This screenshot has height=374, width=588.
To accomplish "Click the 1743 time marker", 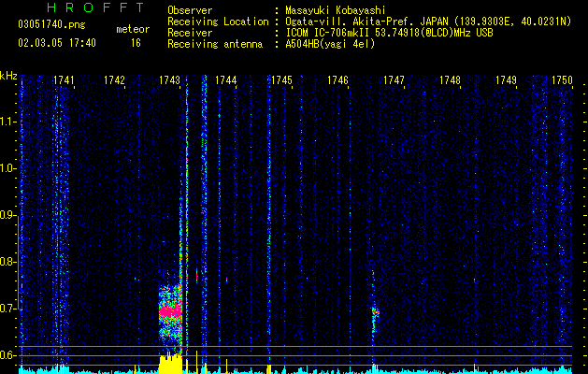I will pyautogui.click(x=169, y=80).
